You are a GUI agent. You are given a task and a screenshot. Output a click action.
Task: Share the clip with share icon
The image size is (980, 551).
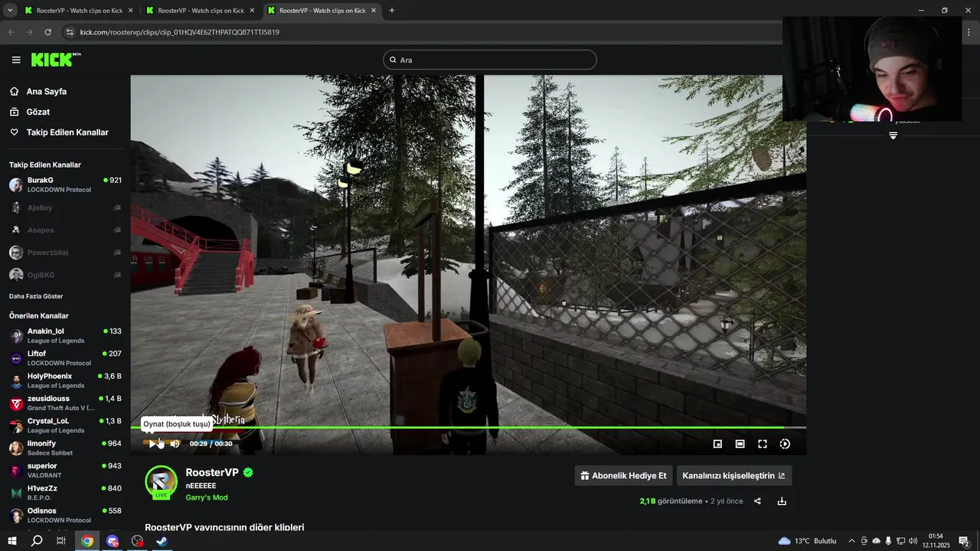757,501
